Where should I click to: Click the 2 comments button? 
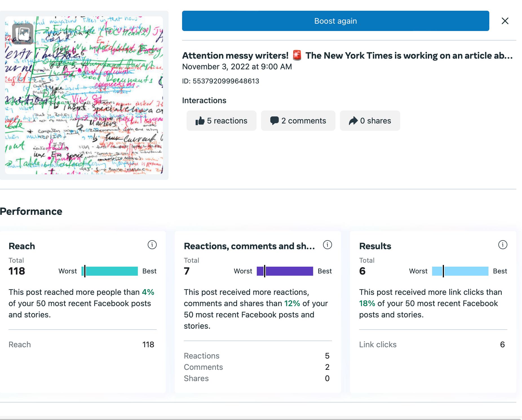(298, 121)
